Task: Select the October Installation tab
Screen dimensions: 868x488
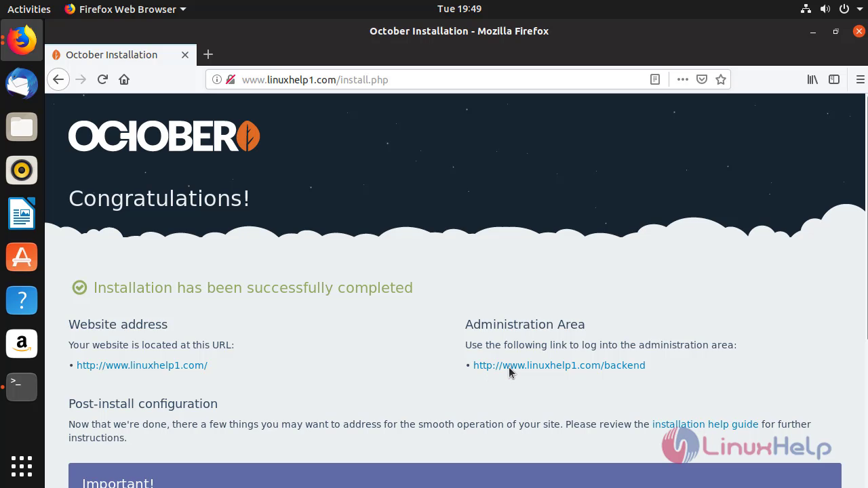Action: pyautogui.click(x=121, y=55)
